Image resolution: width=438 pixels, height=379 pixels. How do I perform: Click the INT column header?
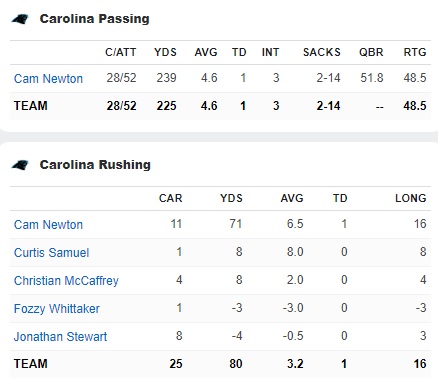click(x=270, y=52)
